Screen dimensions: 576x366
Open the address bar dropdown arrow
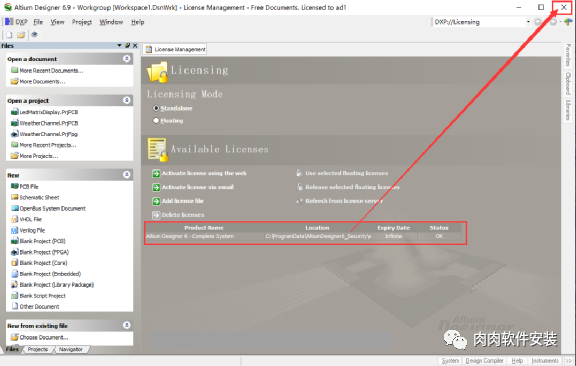(x=528, y=22)
